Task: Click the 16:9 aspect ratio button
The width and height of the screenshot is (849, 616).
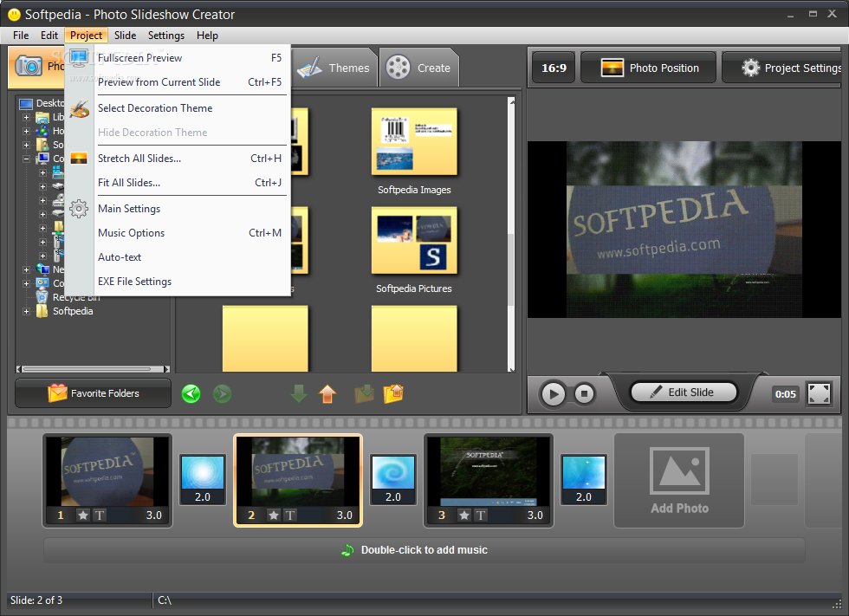Action: coord(554,68)
